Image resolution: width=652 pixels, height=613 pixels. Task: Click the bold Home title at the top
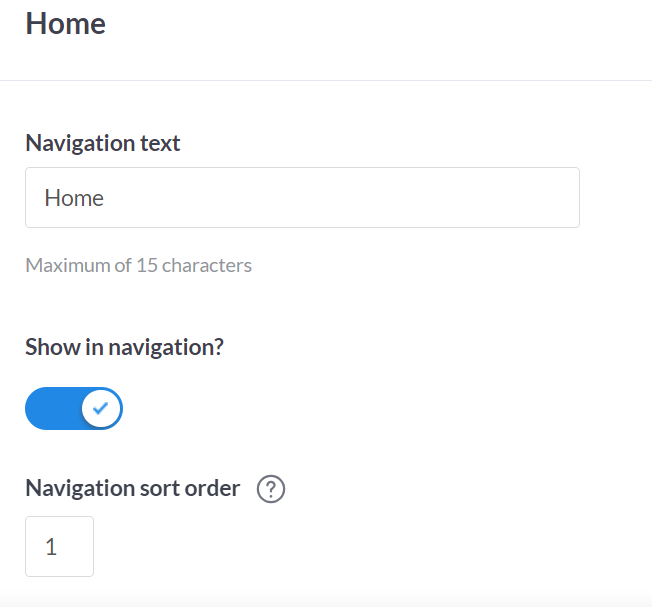point(65,23)
